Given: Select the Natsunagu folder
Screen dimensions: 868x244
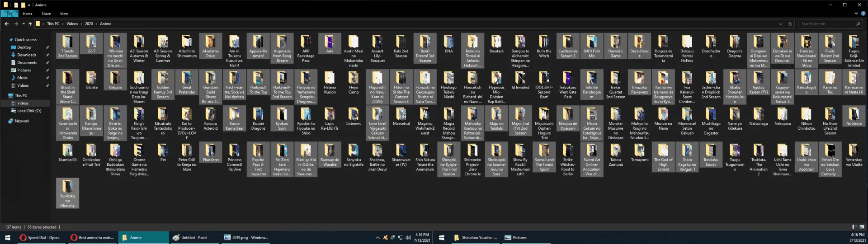Looking at the screenshot, I should click(x=759, y=116).
